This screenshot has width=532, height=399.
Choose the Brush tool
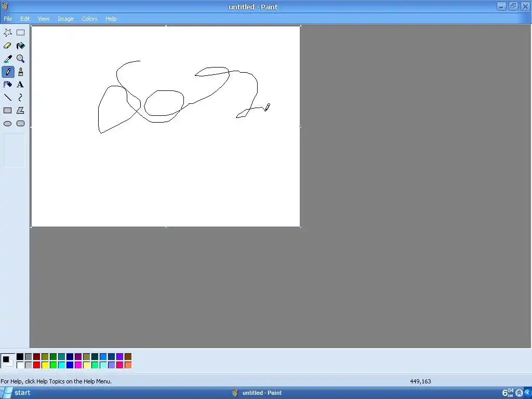pos(21,72)
